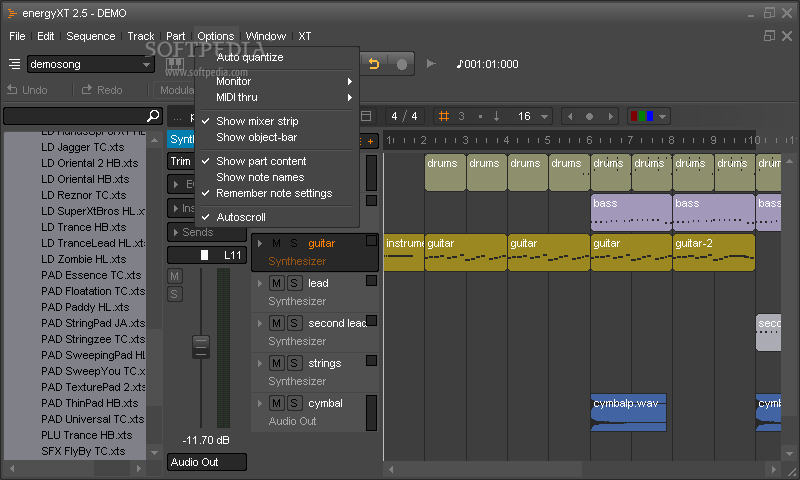Screen dimensions: 800x480
Task: Click the triplet 3 icon
Action: [x=461, y=116]
